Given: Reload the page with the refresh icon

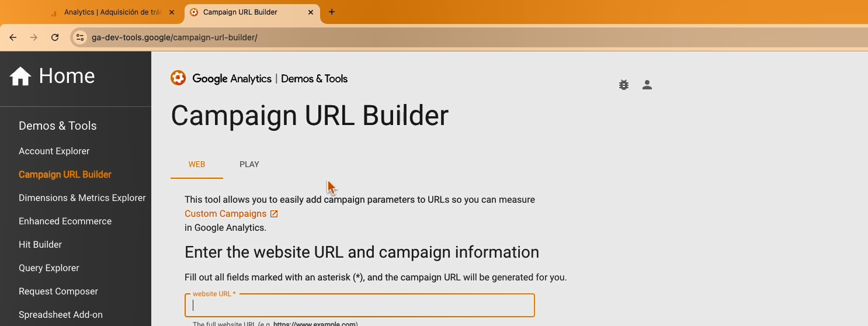Looking at the screenshot, I should (55, 37).
